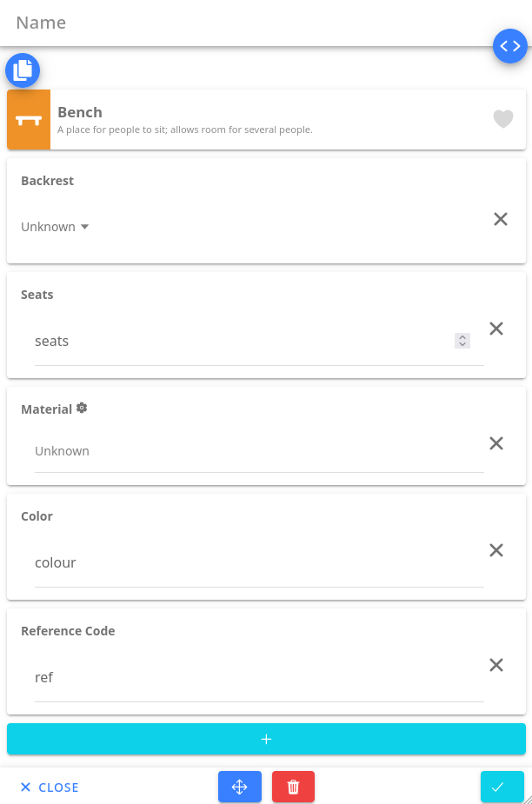Delete the Reference Code field with X
The width and height of the screenshot is (532, 804).
(496, 665)
